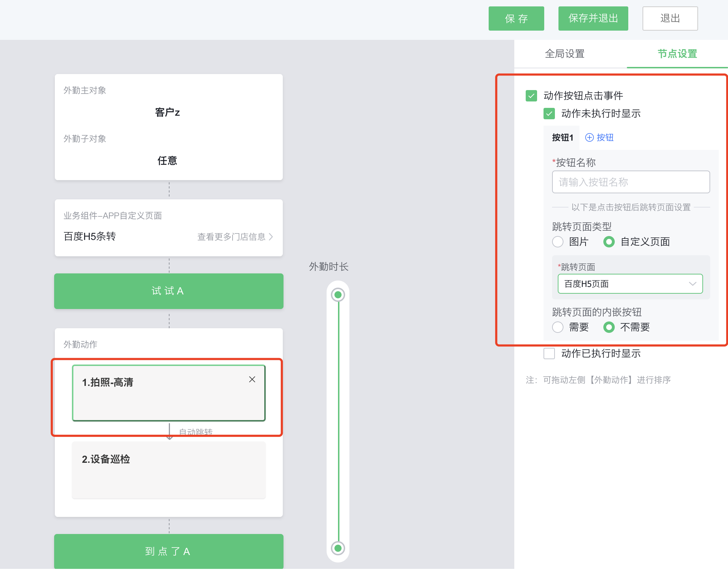Select the 图片 jump page type

[x=558, y=242]
